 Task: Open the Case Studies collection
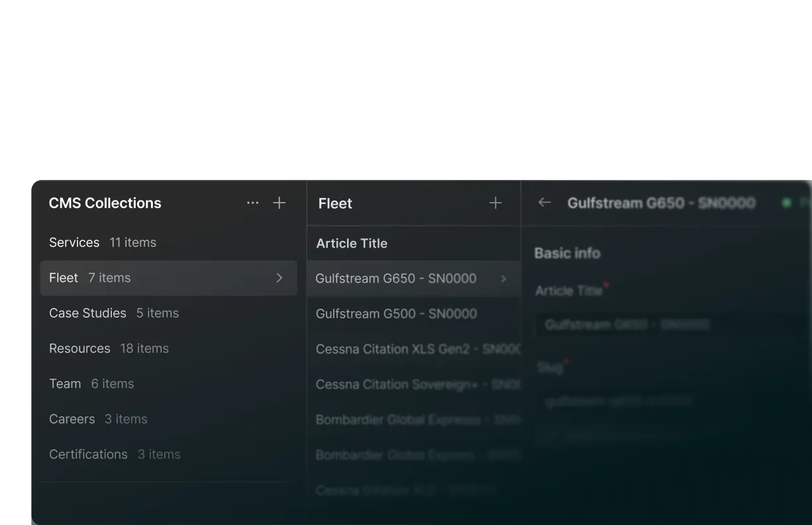coord(169,313)
